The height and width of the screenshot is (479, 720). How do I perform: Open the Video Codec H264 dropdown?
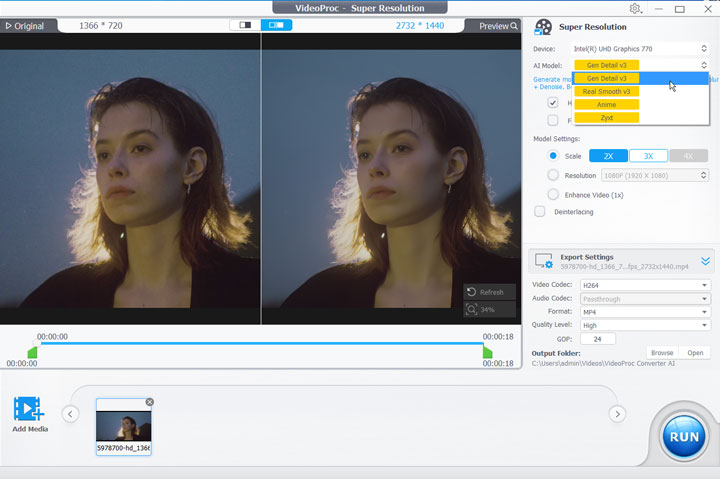point(645,285)
